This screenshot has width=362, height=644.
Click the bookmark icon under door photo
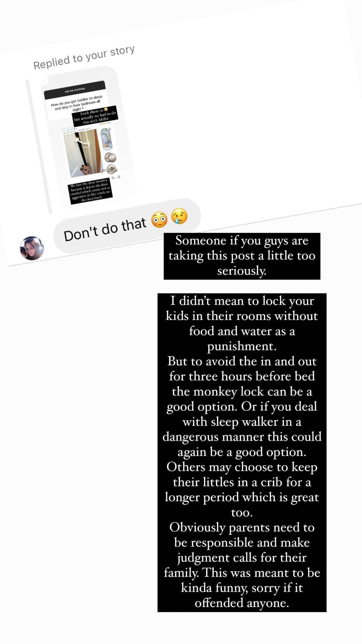(x=119, y=177)
